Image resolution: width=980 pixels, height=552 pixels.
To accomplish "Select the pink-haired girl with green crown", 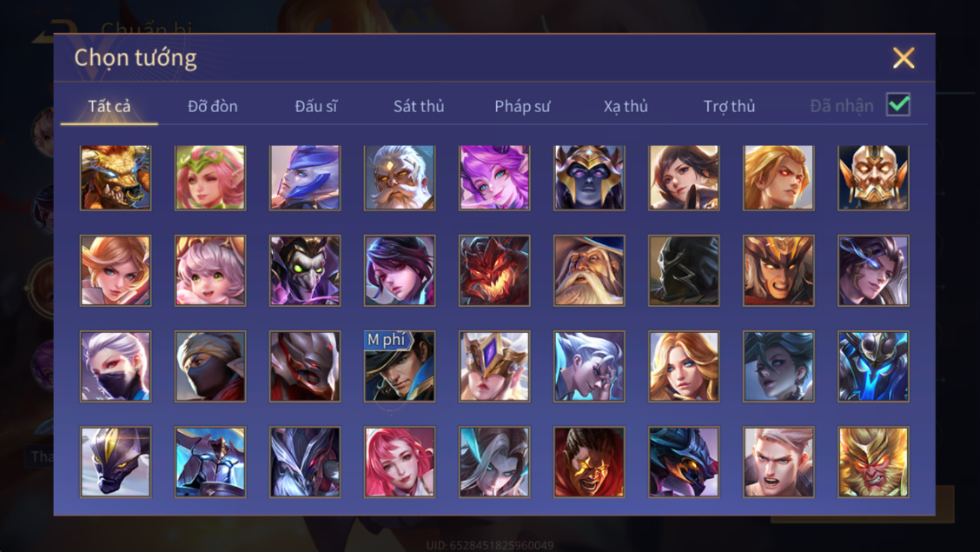I will pyautogui.click(x=210, y=177).
